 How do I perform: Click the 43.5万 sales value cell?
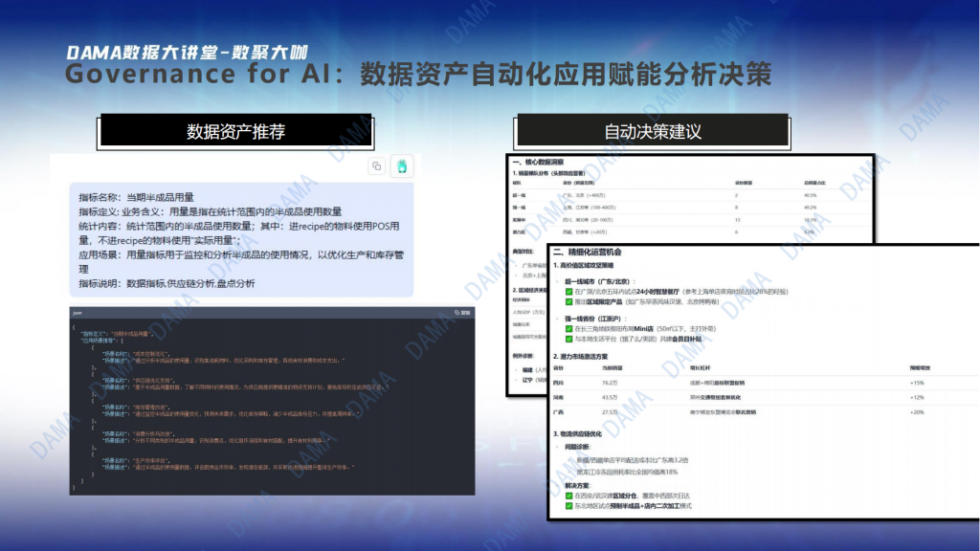pos(610,397)
